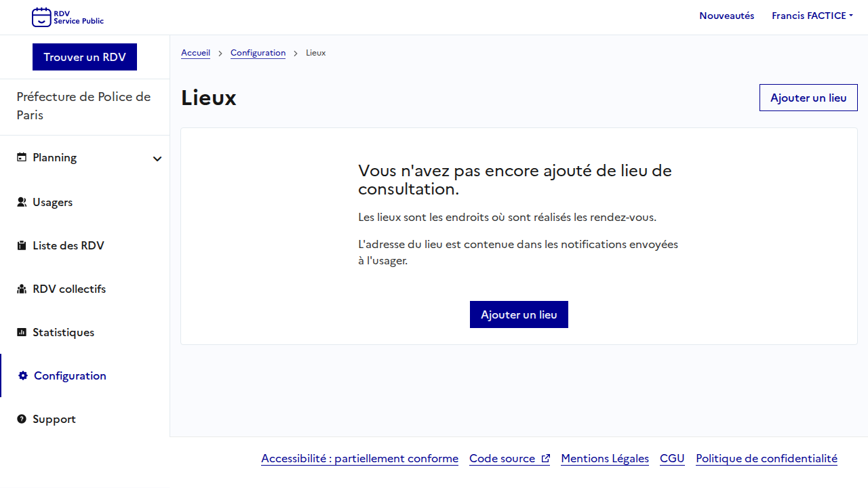
Task: Click the Liste des RDV clipboard icon
Action: coord(22,245)
